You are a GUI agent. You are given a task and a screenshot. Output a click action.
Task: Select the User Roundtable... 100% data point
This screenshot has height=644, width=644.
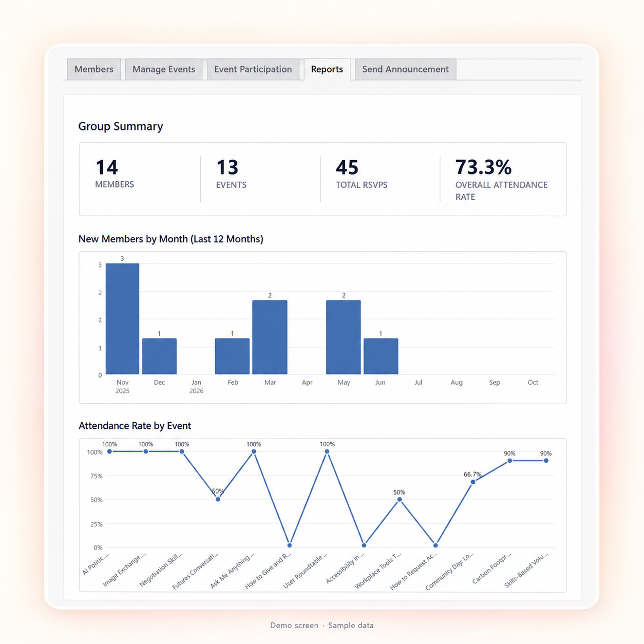[327, 451]
